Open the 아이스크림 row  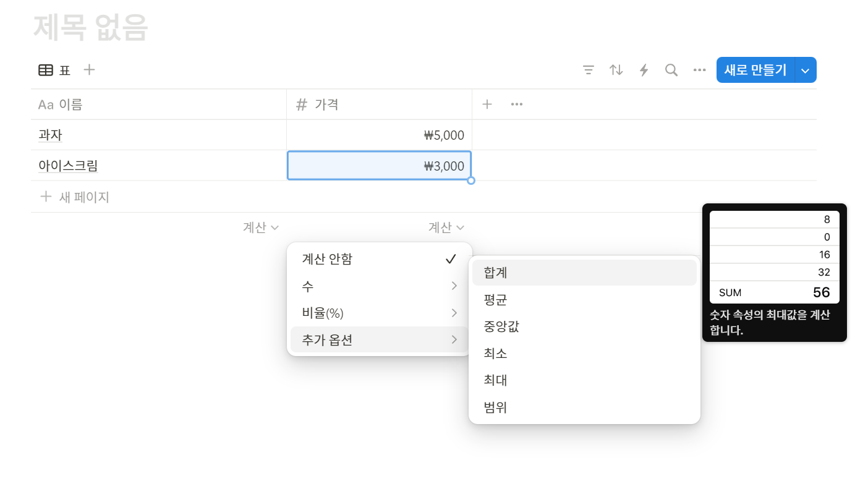(x=68, y=166)
